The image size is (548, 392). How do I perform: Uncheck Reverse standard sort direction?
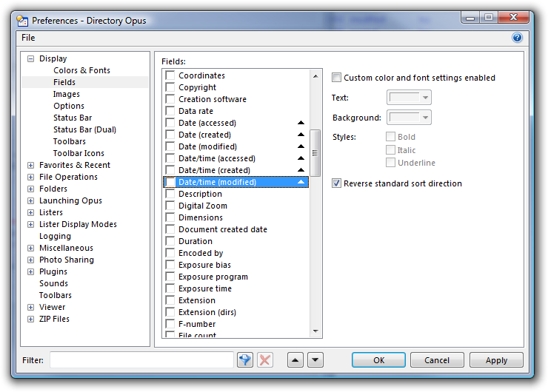[337, 183]
